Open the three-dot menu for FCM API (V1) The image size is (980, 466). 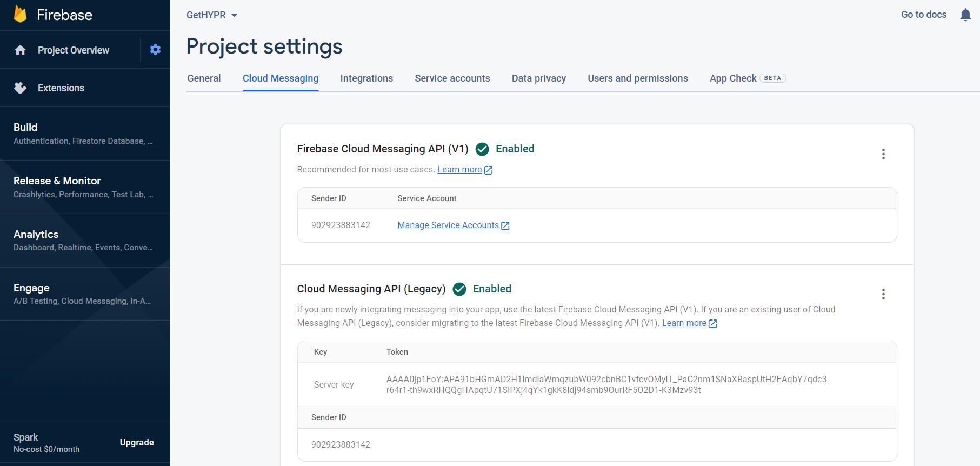tap(883, 154)
